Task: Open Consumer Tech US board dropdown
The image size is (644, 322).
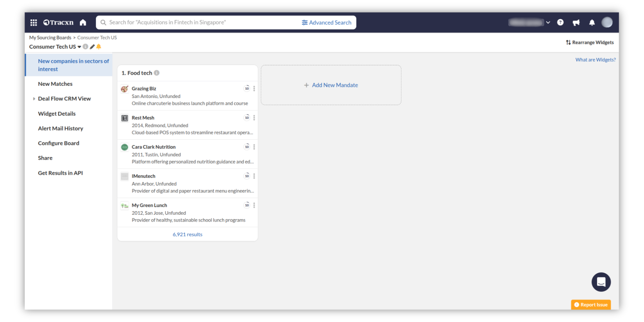Action: click(79, 47)
